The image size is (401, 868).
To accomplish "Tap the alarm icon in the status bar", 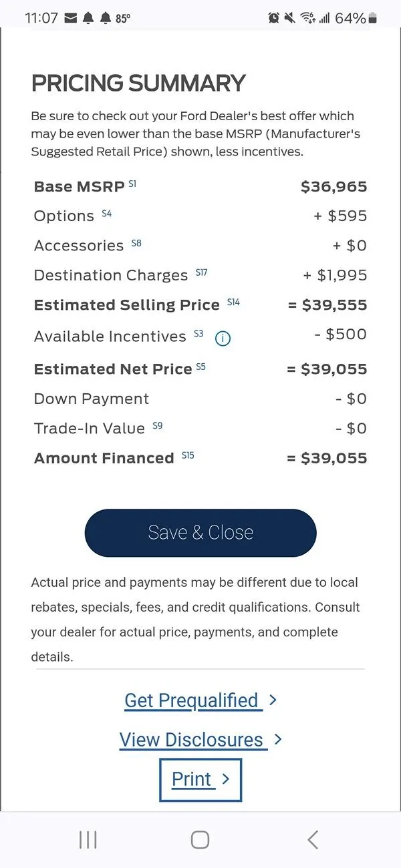I will click(x=273, y=18).
